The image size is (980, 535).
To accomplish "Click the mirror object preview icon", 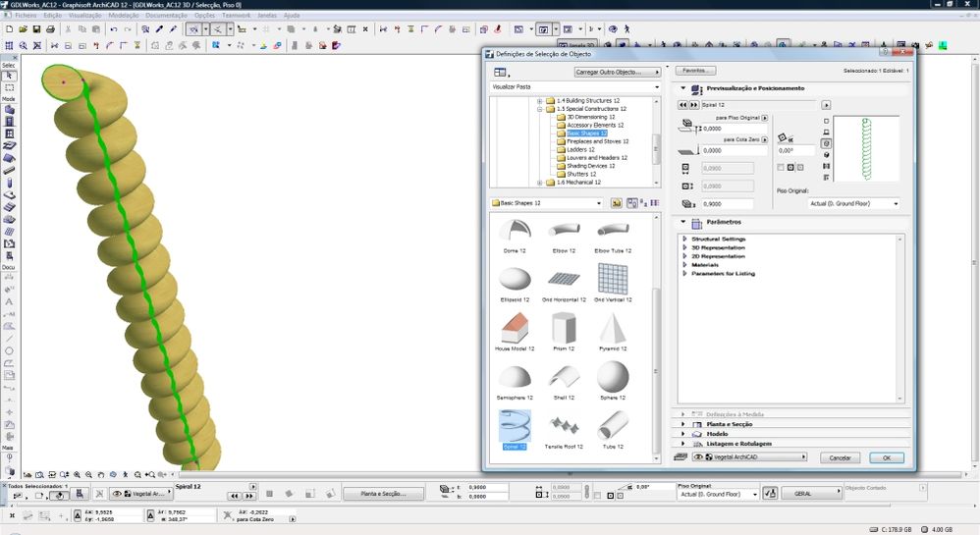I will click(826, 166).
